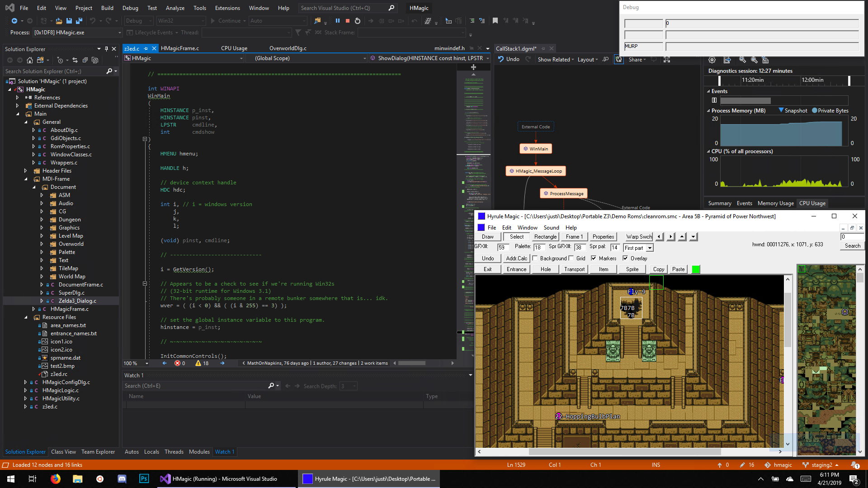Click Open File folder icon in toolbar
Viewport: 868px width, 488px height.
pyautogui.click(x=59, y=21)
